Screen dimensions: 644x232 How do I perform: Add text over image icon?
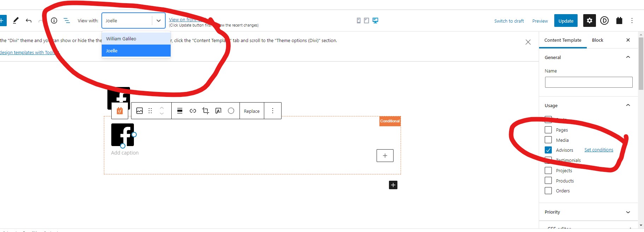coord(218,111)
